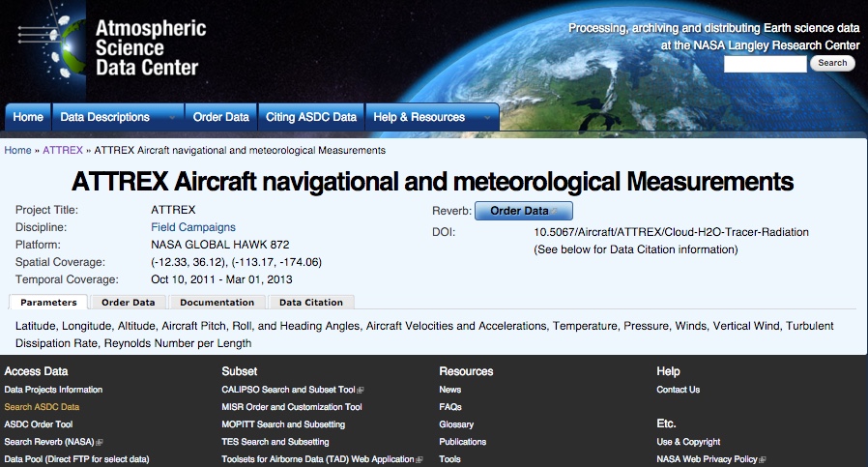Focus the site search input field
868x467 pixels.
(x=765, y=64)
